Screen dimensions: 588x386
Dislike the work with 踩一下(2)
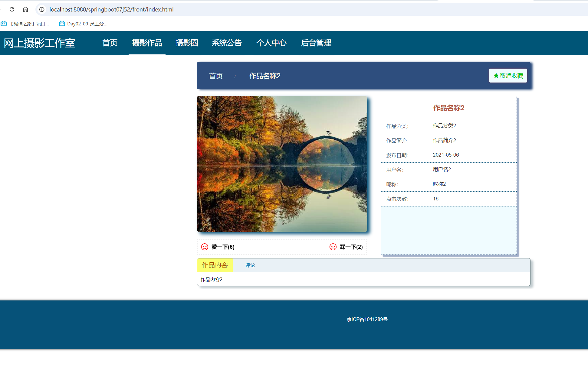pyautogui.click(x=351, y=247)
